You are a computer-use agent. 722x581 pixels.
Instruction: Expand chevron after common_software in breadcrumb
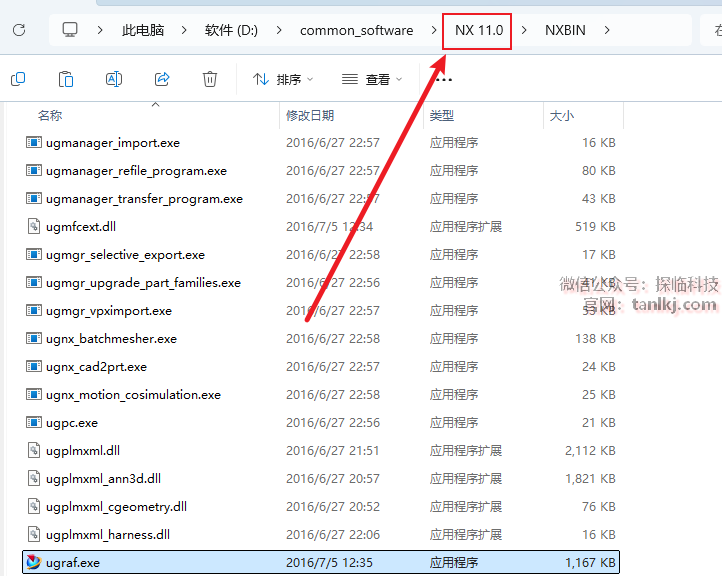434,30
